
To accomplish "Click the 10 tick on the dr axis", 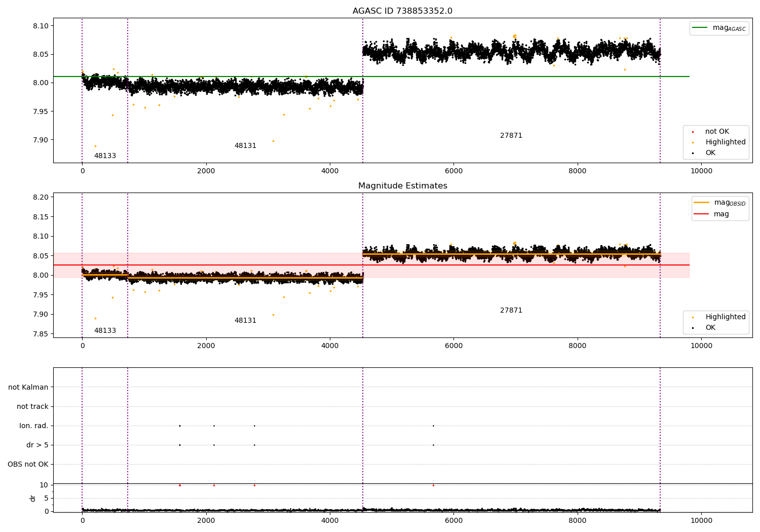I will [44, 485].
